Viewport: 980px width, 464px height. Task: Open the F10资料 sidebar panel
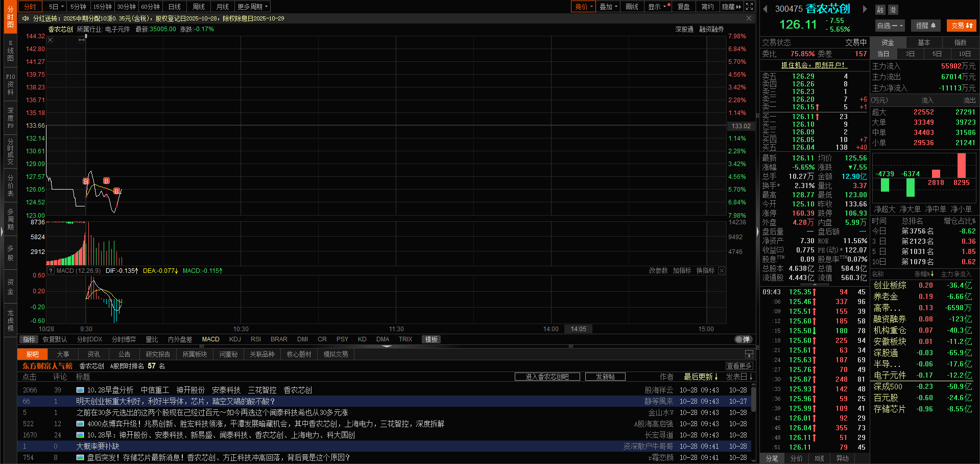tap(10, 84)
